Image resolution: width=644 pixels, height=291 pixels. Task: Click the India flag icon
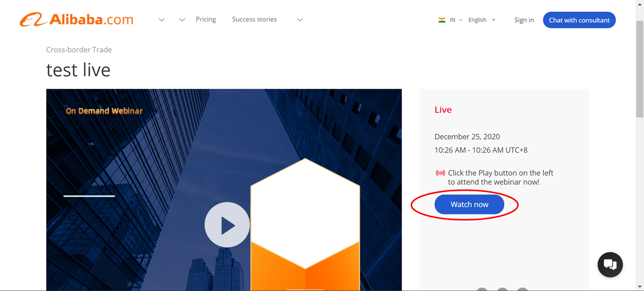tap(442, 20)
